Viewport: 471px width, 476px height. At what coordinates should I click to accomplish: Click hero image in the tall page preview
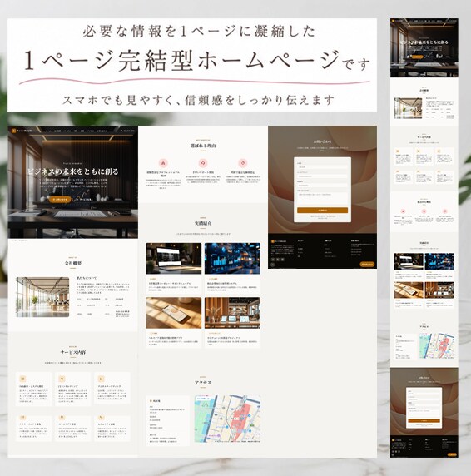coord(424,47)
